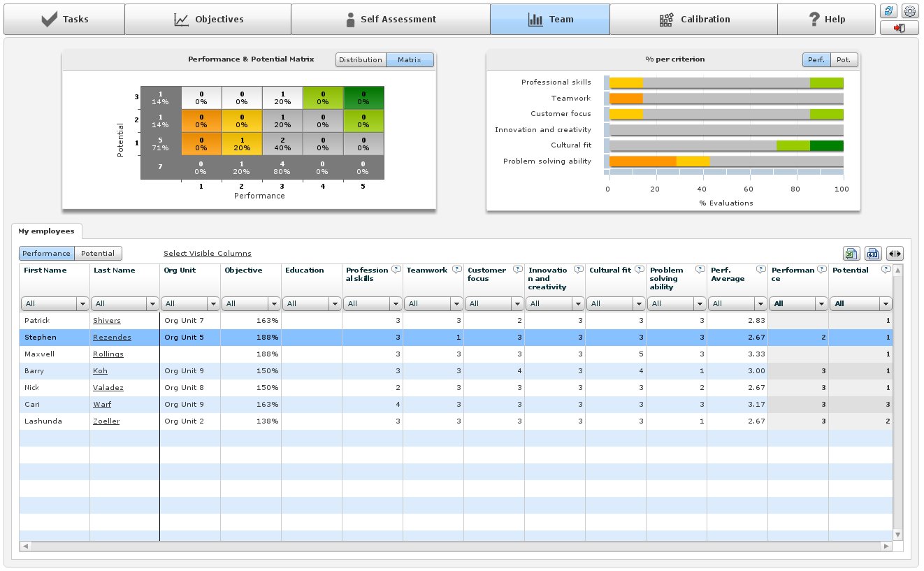The image size is (924, 571).
Task: Click the Select Visible Columns link
Action: click(x=208, y=254)
